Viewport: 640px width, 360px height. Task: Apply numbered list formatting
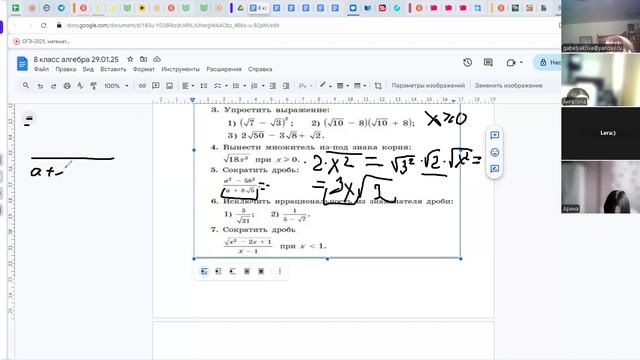click(254, 86)
